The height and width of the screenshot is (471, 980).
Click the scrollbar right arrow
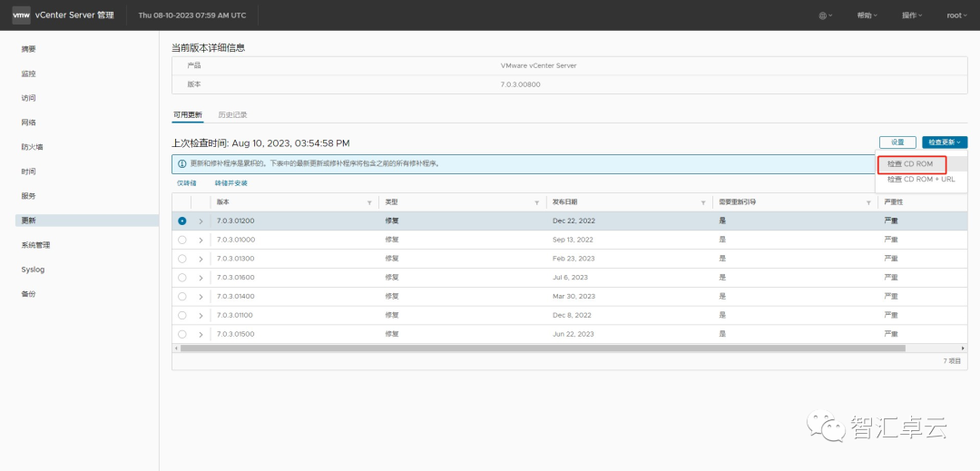964,348
